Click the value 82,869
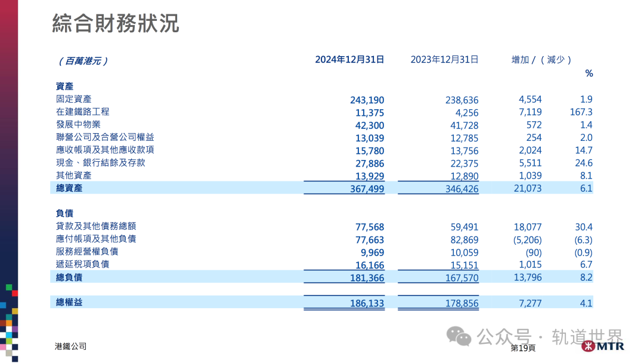 click(x=464, y=239)
